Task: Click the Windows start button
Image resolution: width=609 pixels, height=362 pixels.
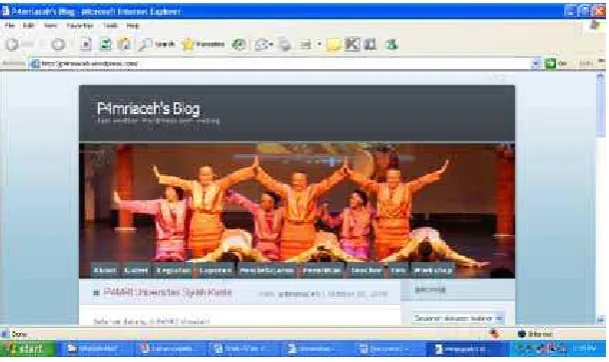Action: point(28,349)
